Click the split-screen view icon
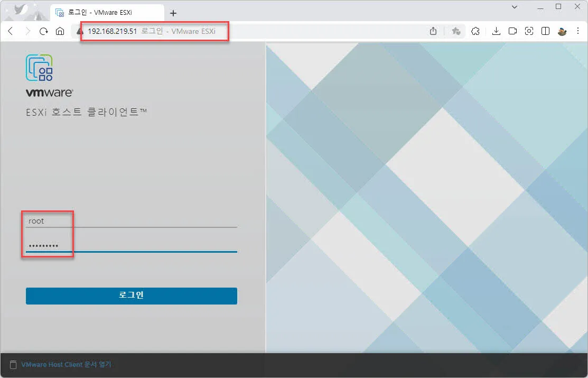The height and width of the screenshot is (378, 588). tap(545, 31)
